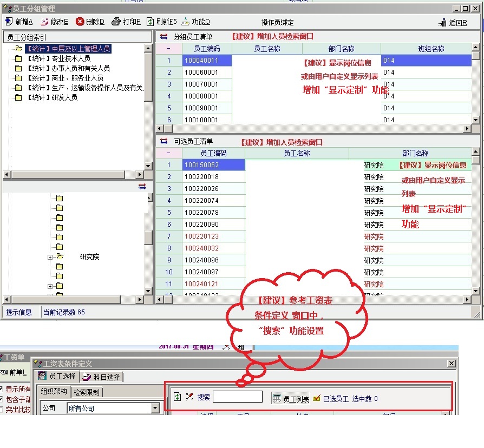Open the 功能 (Function) toolbar icon
Viewport: 484px width, 448px height.
pyautogui.click(x=186, y=22)
